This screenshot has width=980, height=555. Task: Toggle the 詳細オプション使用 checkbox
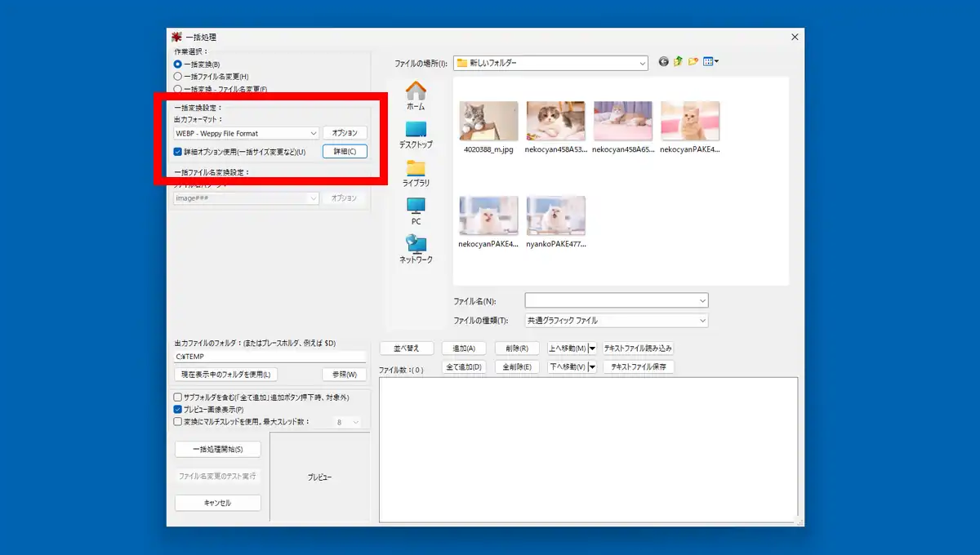click(178, 152)
